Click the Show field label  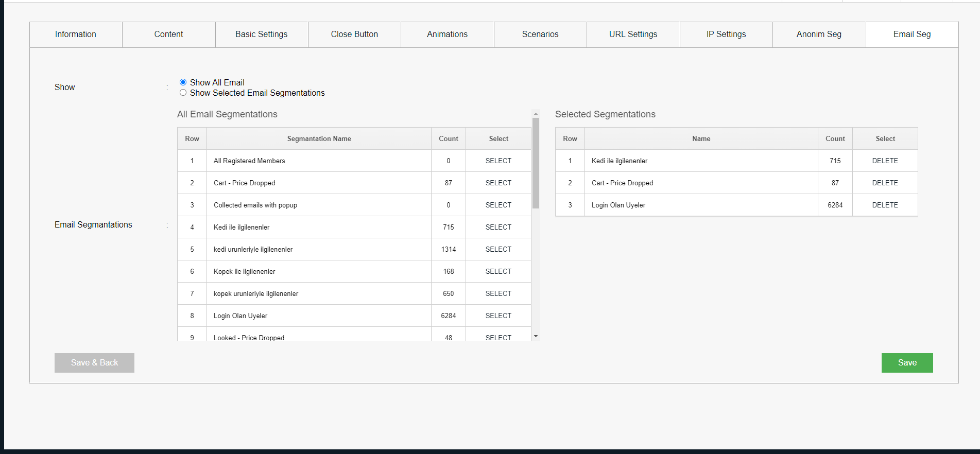(64, 87)
